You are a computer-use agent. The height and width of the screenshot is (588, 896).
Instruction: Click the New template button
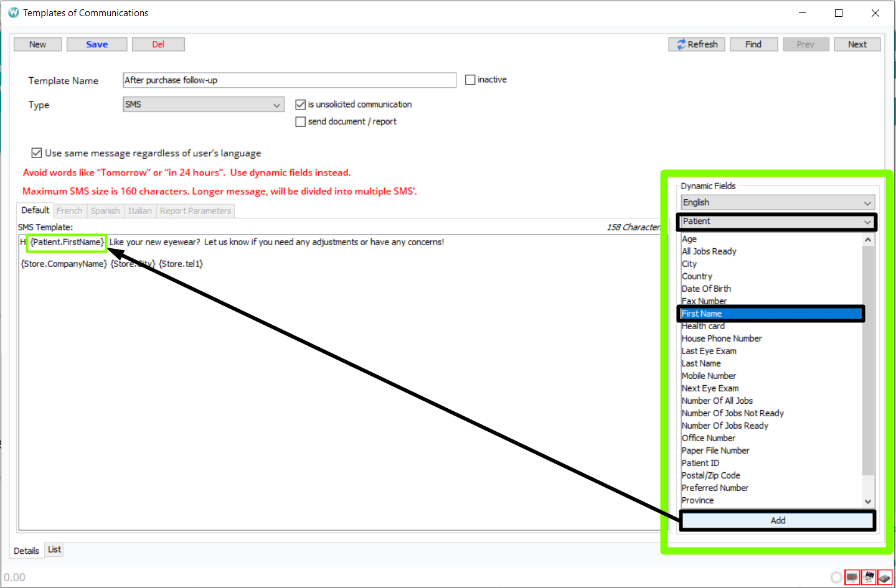[37, 44]
